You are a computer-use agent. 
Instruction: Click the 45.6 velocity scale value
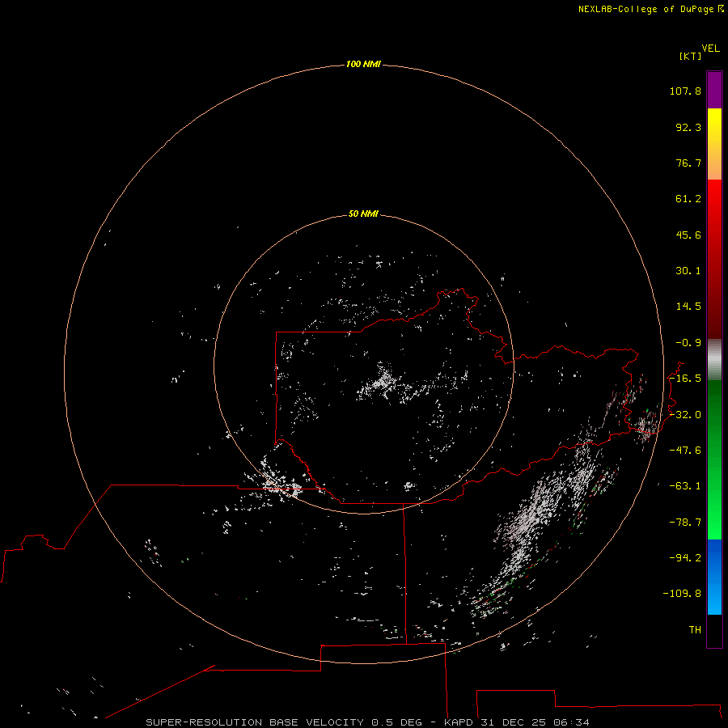coord(688,235)
